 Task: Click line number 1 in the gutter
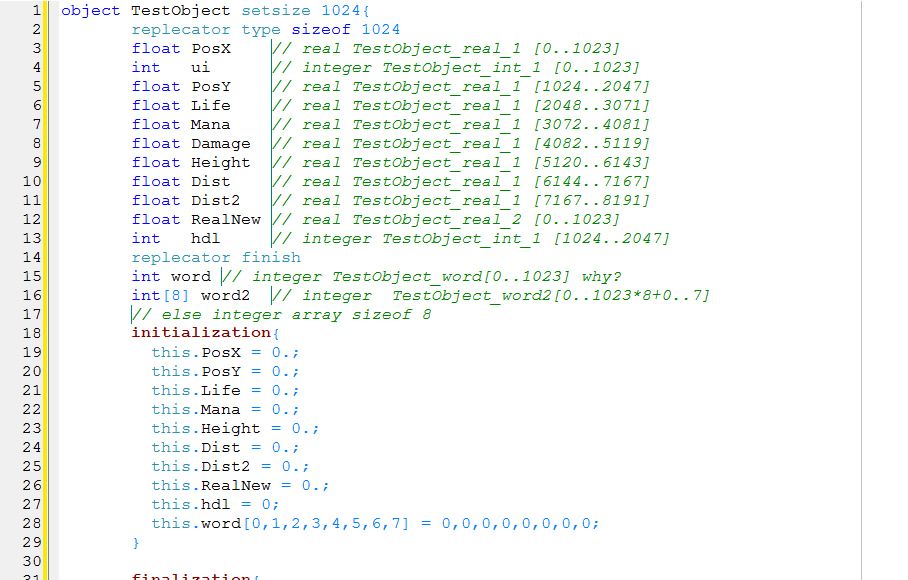pyautogui.click(x=36, y=10)
